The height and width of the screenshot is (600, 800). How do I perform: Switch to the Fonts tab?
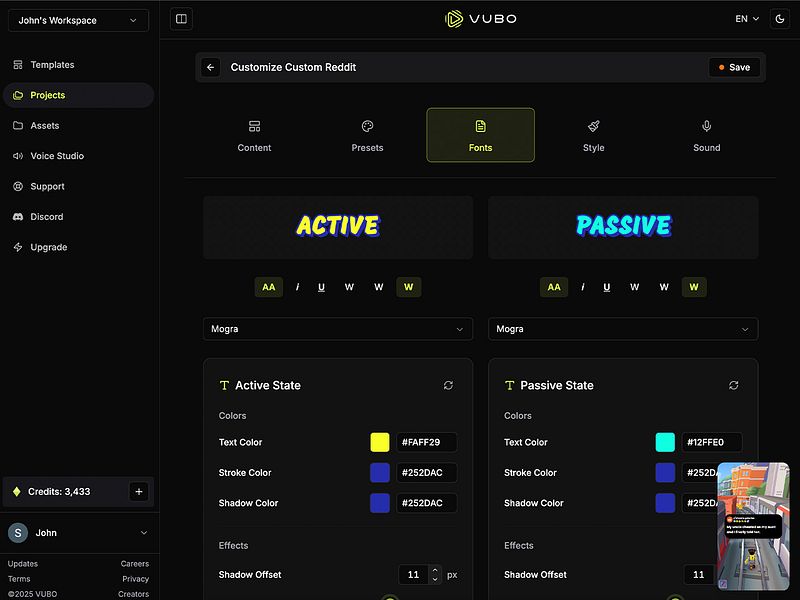pyautogui.click(x=480, y=135)
